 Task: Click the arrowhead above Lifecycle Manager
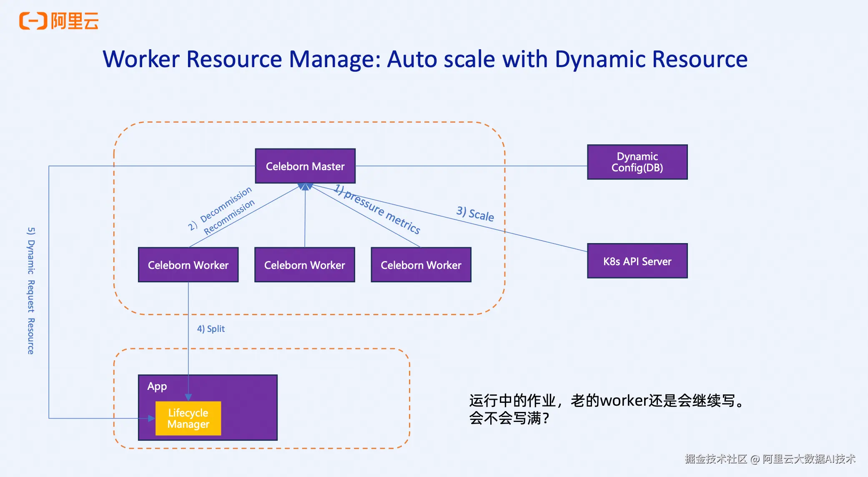click(188, 397)
